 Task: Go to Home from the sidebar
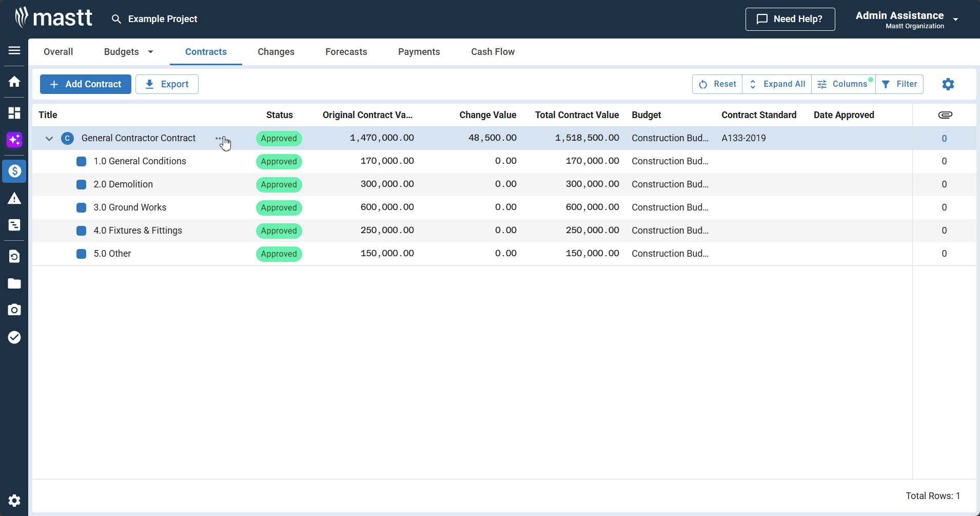[14, 82]
